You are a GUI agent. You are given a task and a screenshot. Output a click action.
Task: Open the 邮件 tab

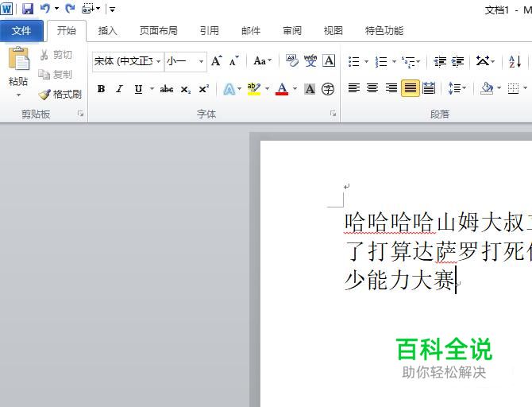pos(251,31)
